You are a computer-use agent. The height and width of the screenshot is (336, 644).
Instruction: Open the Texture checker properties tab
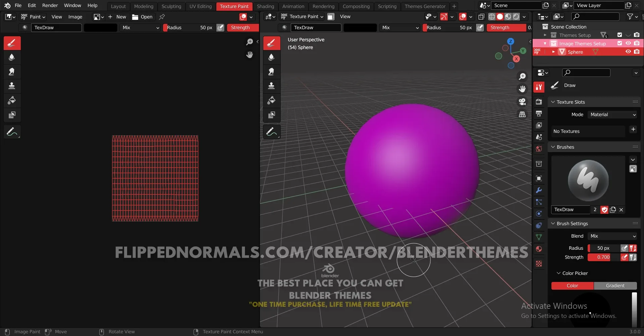point(539,264)
